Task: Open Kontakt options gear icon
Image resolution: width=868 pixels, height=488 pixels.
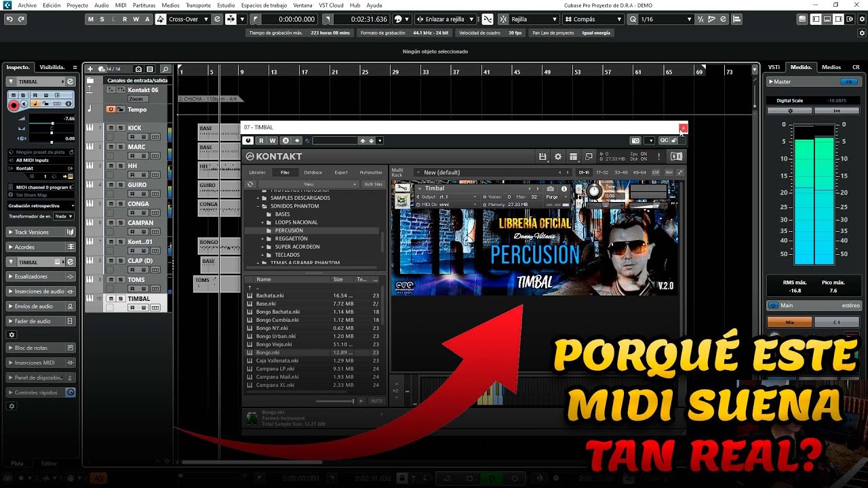Action: point(558,157)
